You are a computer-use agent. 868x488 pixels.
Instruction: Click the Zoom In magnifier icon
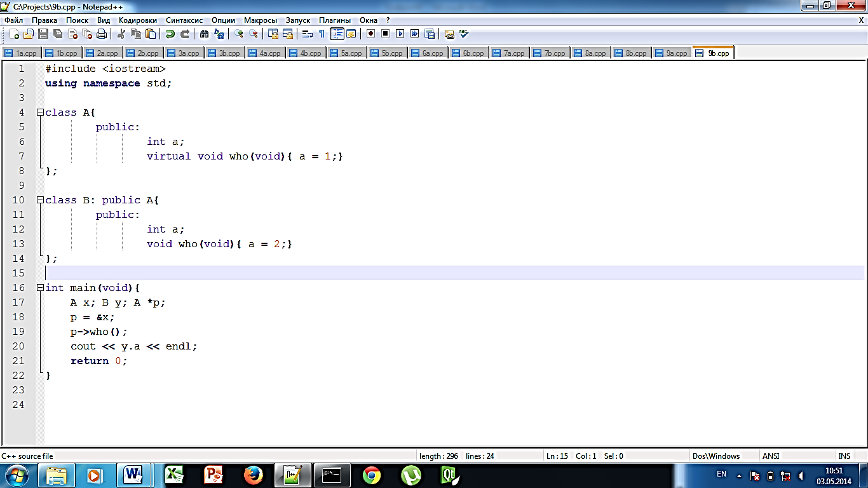pyautogui.click(x=238, y=34)
